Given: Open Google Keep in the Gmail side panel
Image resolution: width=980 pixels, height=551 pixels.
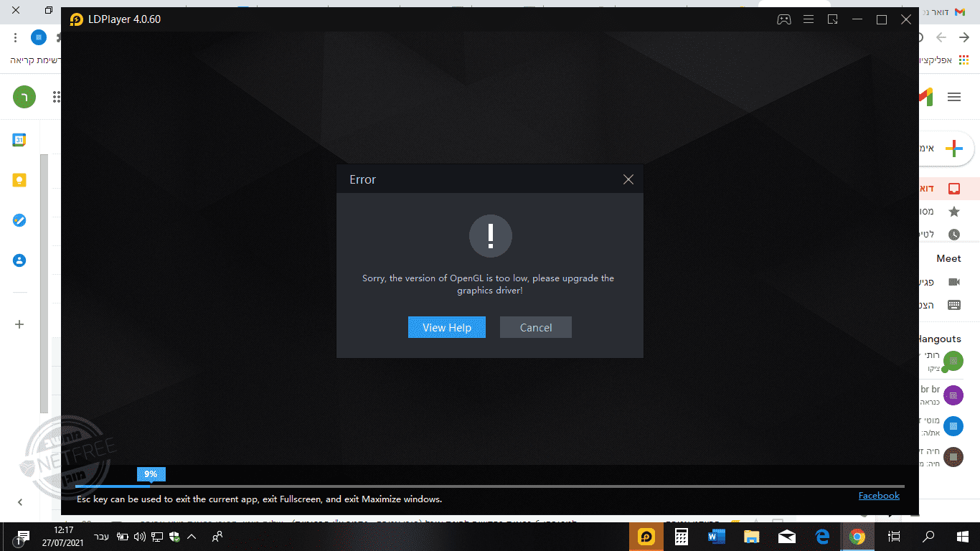Looking at the screenshot, I should pyautogui.click(x=19, y=180).
